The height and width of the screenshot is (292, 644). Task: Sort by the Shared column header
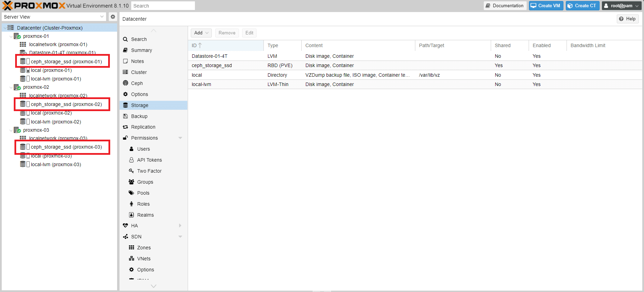point(510,45)
